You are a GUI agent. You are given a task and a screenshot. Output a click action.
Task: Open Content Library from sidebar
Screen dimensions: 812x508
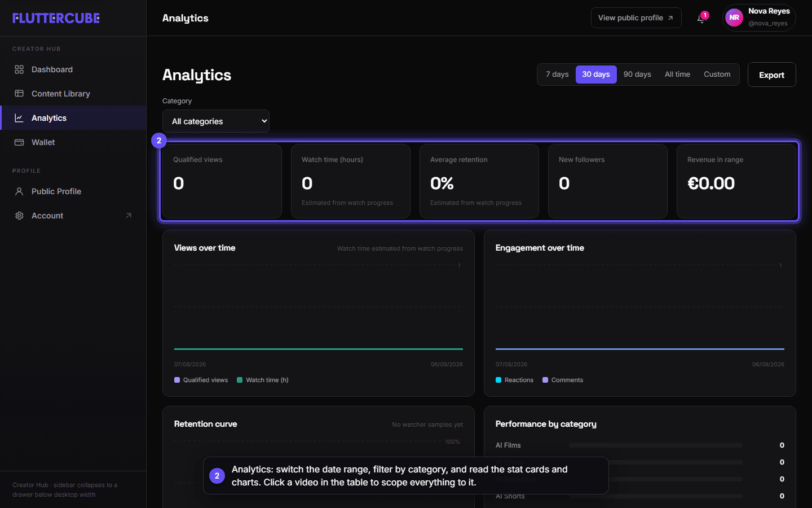(73, 94)
